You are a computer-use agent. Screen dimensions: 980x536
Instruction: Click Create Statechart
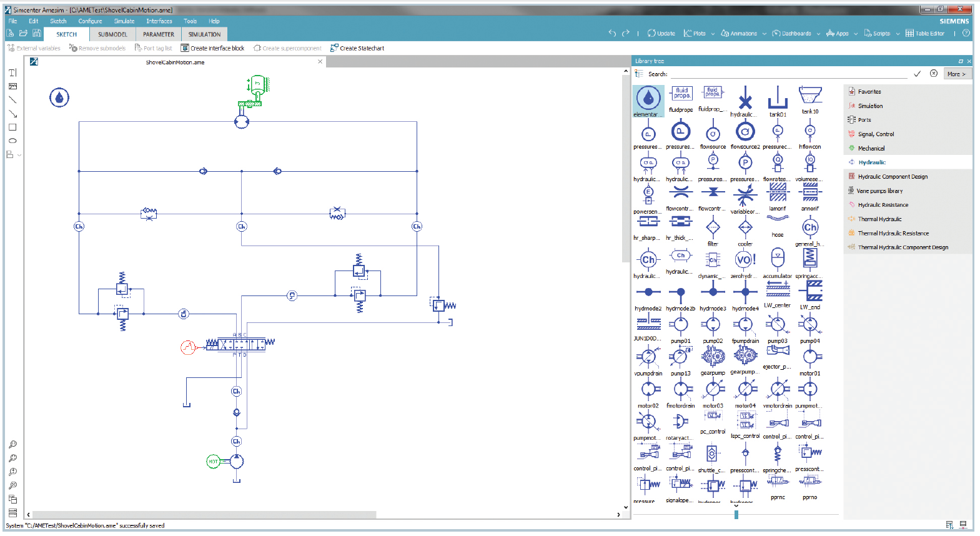pos(357,48)
